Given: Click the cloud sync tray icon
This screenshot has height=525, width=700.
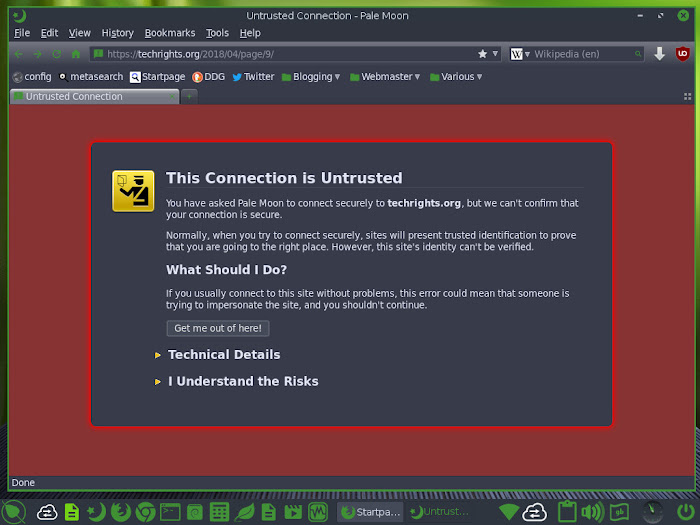Looking at the screenshot, I should (535, 512).
